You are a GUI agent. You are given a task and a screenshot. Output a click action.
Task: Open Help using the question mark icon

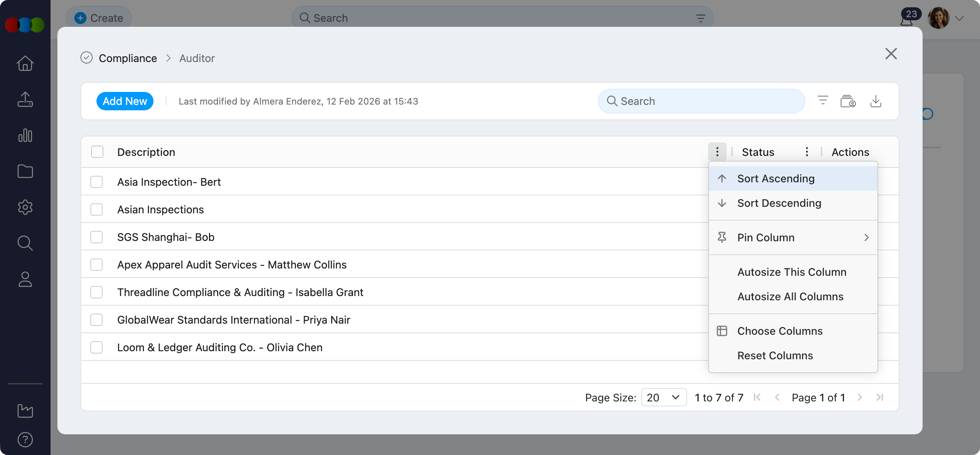click(x=25, y=439)
